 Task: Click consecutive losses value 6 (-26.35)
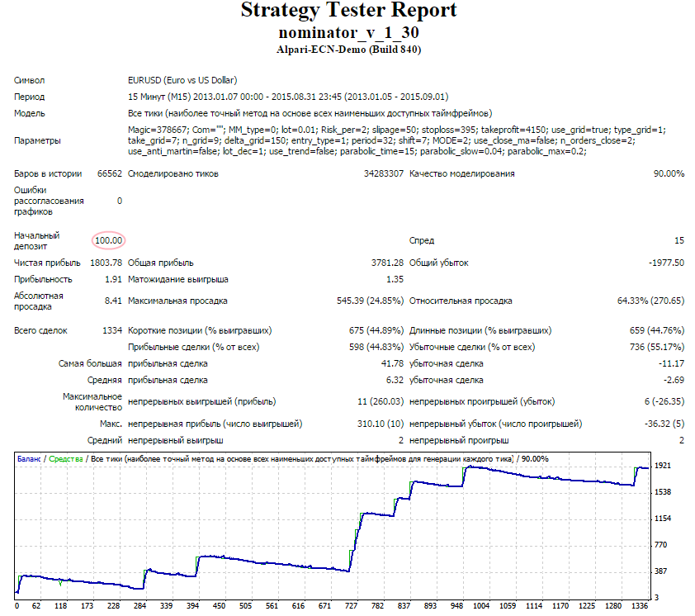tap(664, 401)
